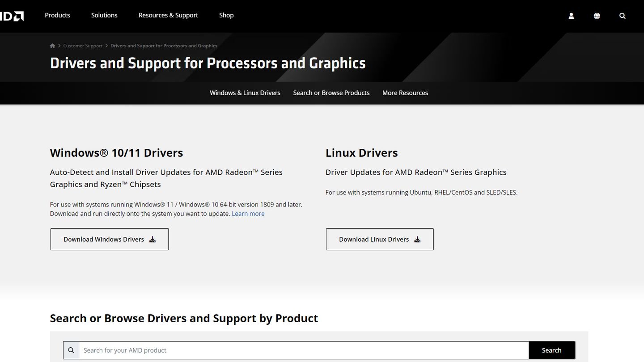Click the AMD logo in the header
The image size is (644, 362).
(12, 16)
